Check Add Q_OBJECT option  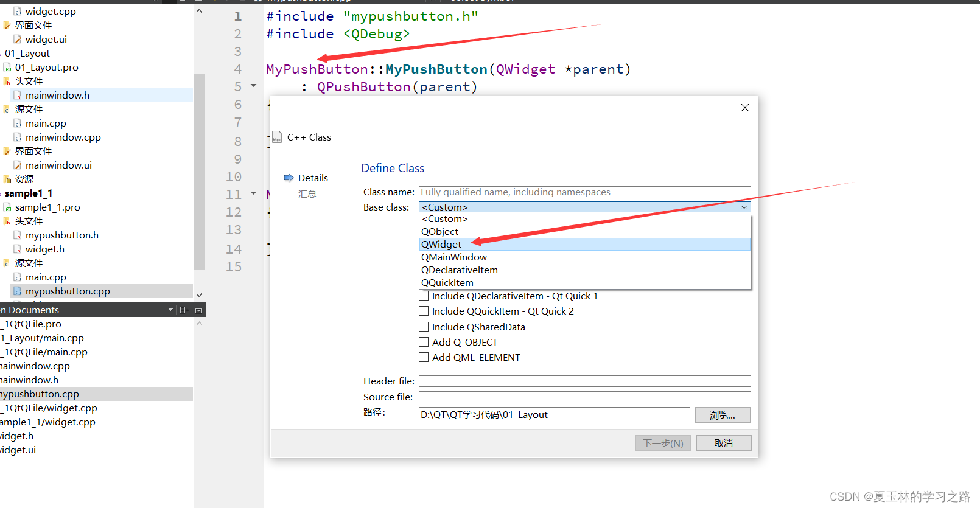click(424, 343)
